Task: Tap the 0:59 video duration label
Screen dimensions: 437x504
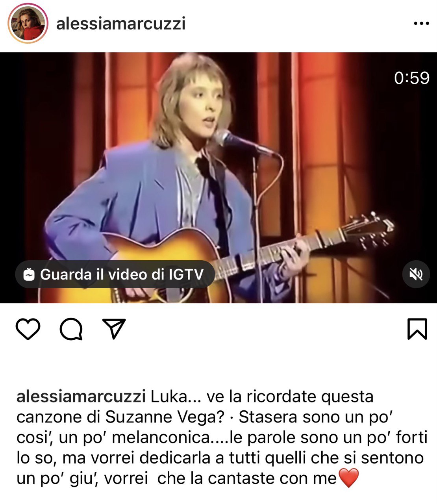Action: point(412,78)
